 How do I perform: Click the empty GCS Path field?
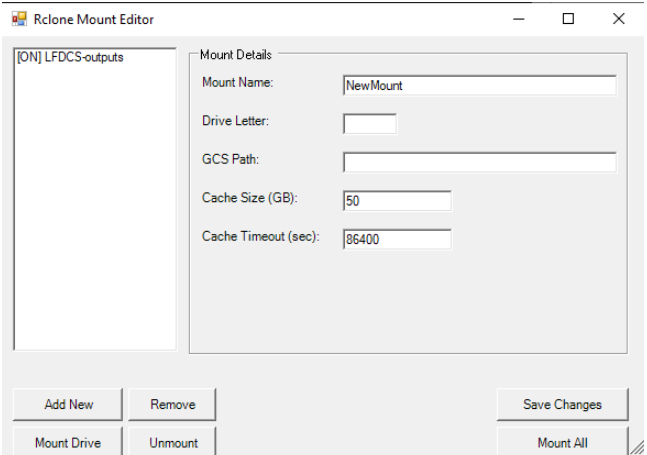click(x=479, y=162)
